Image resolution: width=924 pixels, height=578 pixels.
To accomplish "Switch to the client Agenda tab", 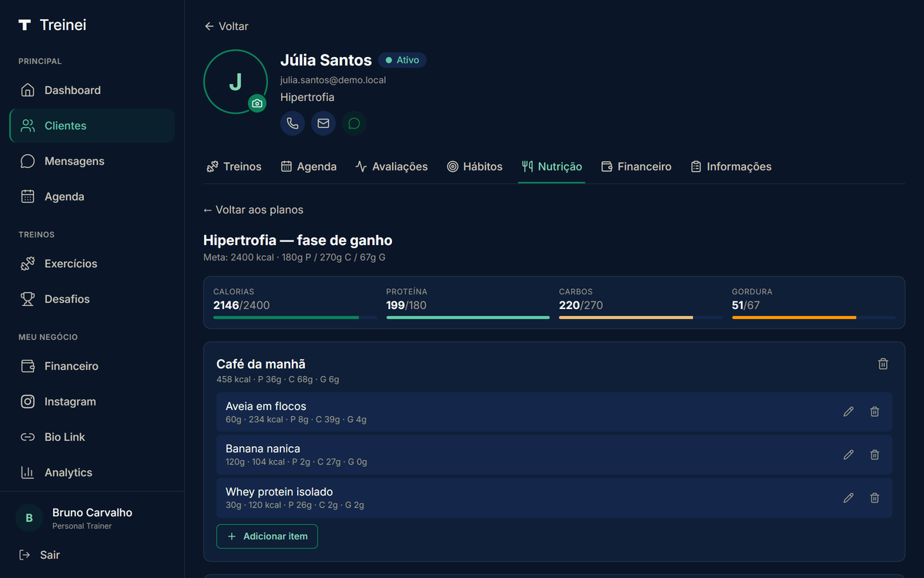I will 308,166.
